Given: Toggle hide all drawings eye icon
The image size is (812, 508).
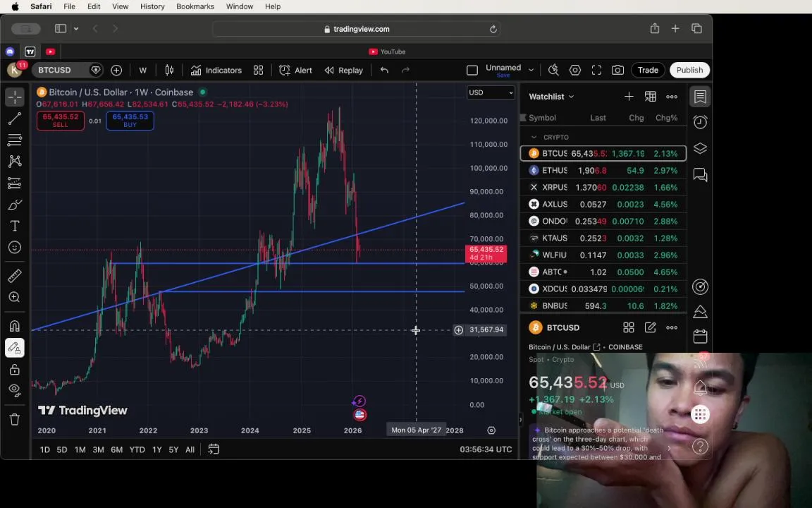Looking at the screenshot, I should 15,390.
